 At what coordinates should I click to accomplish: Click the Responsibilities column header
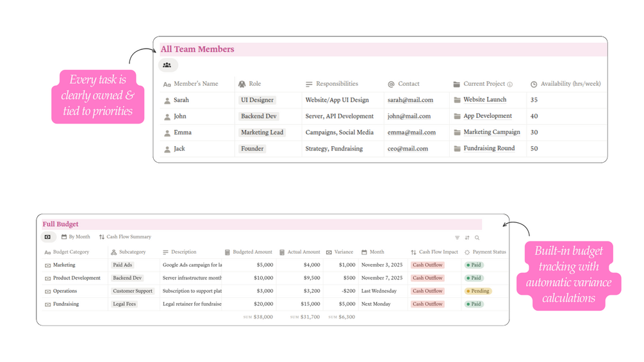tap(332, 84)
